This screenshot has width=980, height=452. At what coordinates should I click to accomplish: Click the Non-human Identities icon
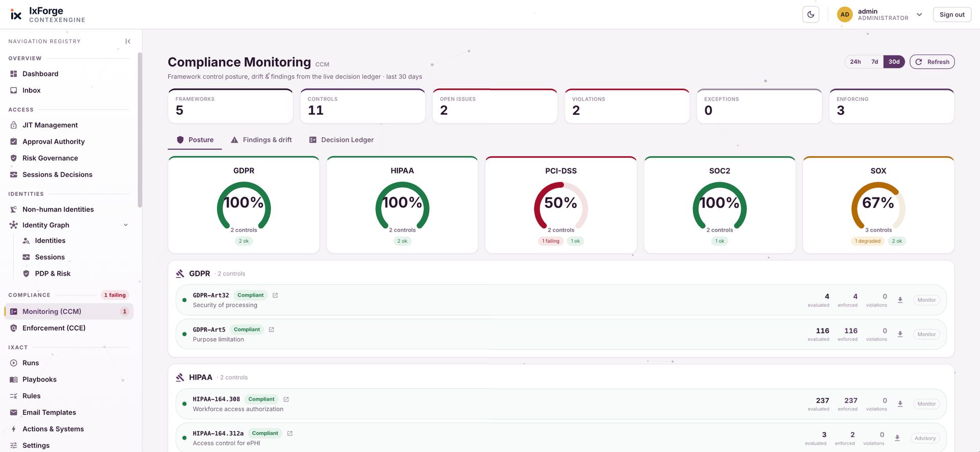[x=14, y=209]
